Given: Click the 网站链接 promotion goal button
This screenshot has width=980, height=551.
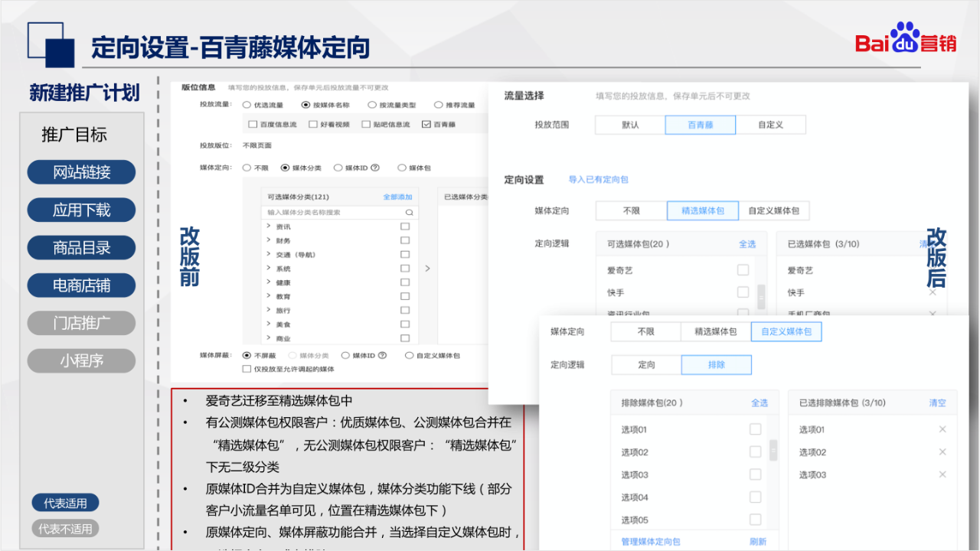Looking at the screenshot, I should pos(81,172).
